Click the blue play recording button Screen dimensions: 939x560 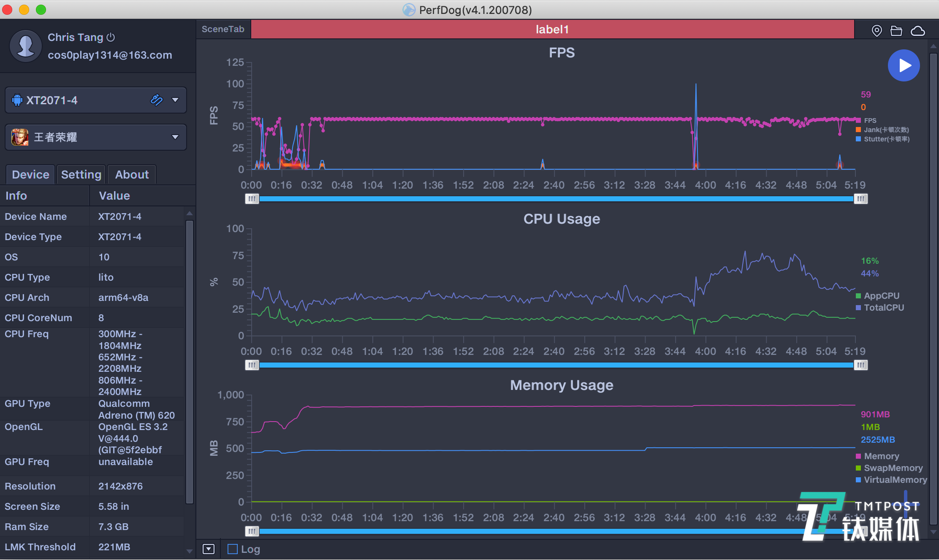point(904,65)
